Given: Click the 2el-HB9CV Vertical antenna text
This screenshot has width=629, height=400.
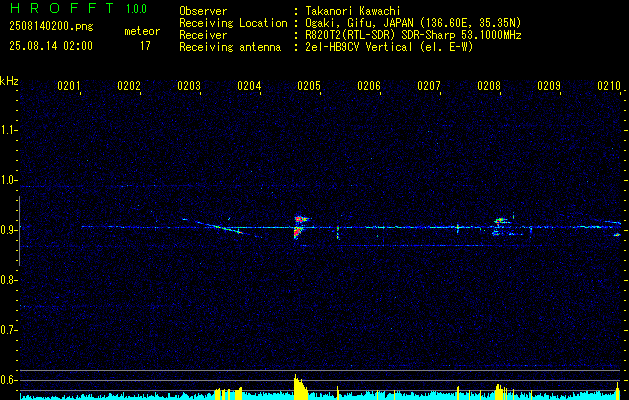Looking at the screenshot, I should pos(389,47).
